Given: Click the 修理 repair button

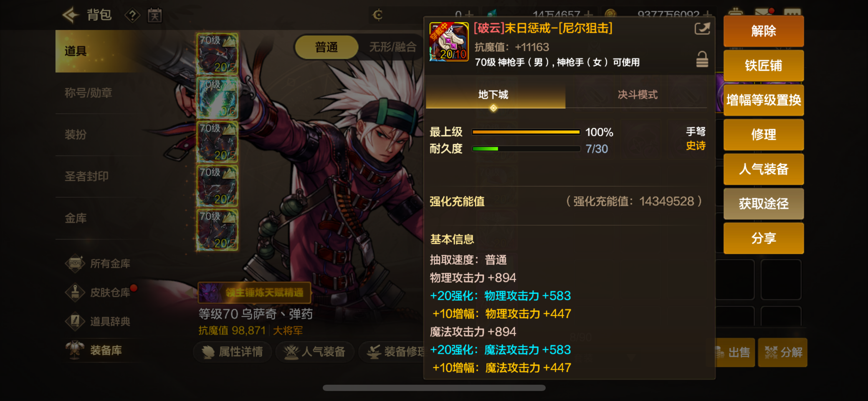Looking at the screenshot, I should [763, 135].
